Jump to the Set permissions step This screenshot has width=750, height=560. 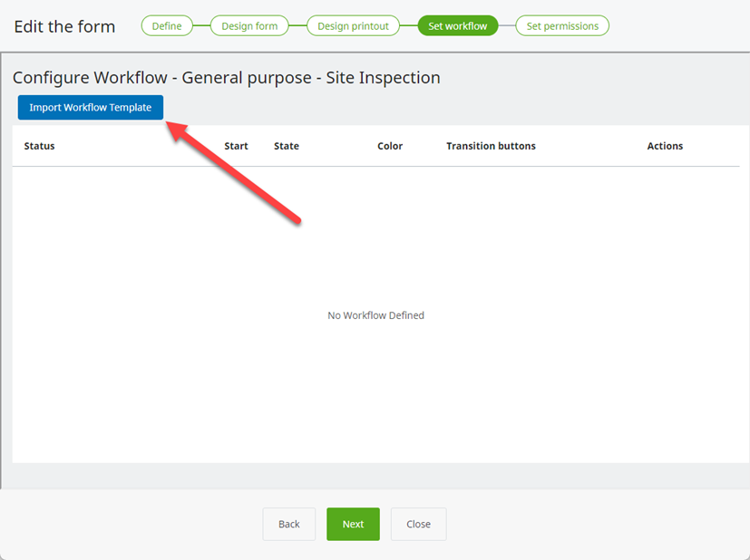562,25
